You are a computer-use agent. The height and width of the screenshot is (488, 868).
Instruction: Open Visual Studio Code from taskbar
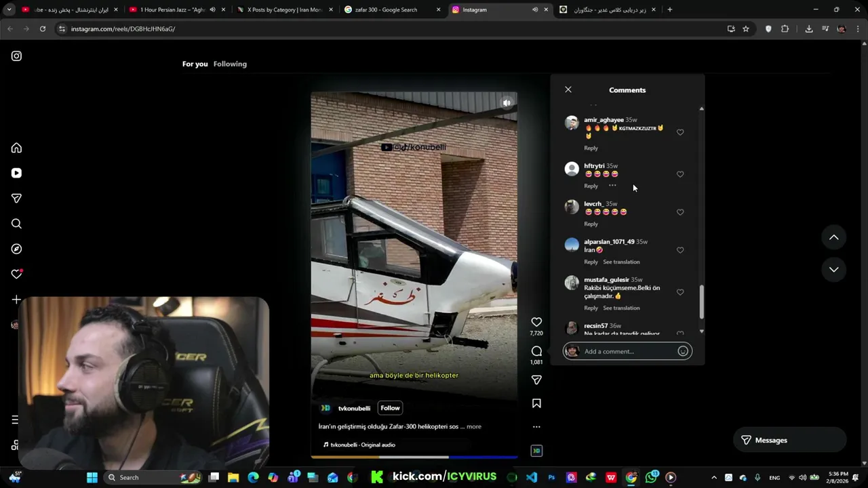pos(532,477)
